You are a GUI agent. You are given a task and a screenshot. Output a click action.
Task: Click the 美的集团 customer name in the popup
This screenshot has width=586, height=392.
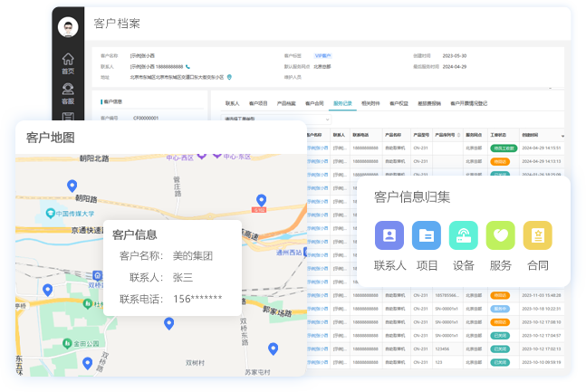pyautogui.click(x=193, y=256)
